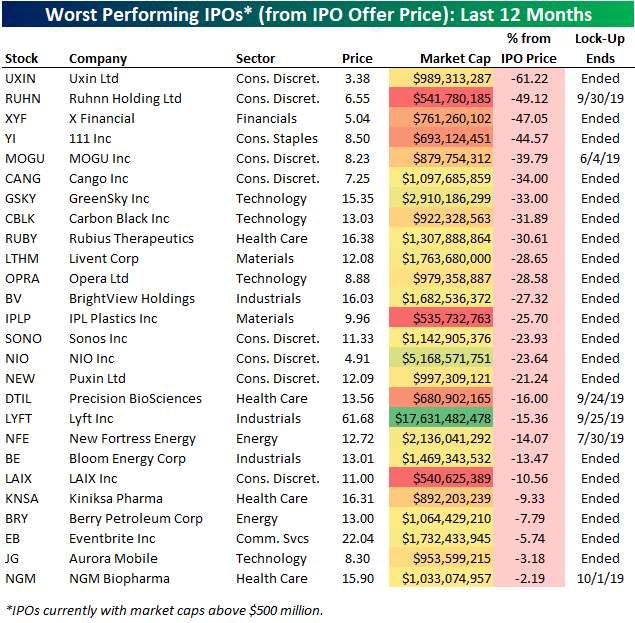Click the 9/25/19 lock-up date
This screenshot has width=635, height=623.
tap(600, 419)
